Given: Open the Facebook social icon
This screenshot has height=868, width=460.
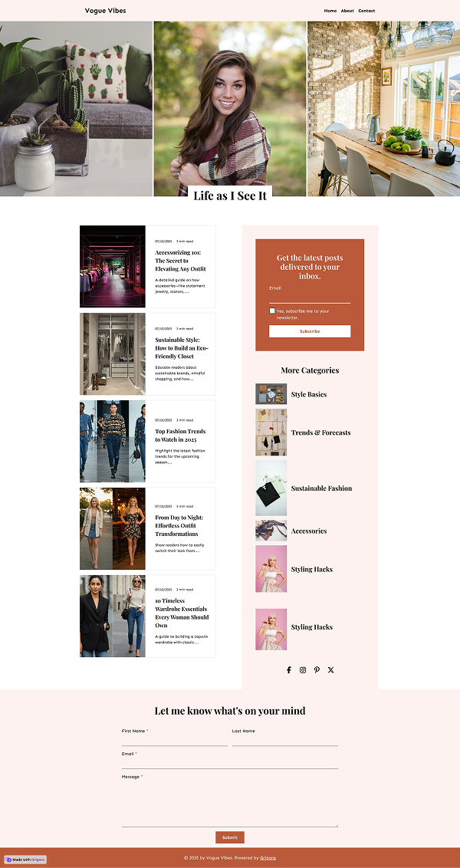Looking at the screenshot, I should coord(288,670).
